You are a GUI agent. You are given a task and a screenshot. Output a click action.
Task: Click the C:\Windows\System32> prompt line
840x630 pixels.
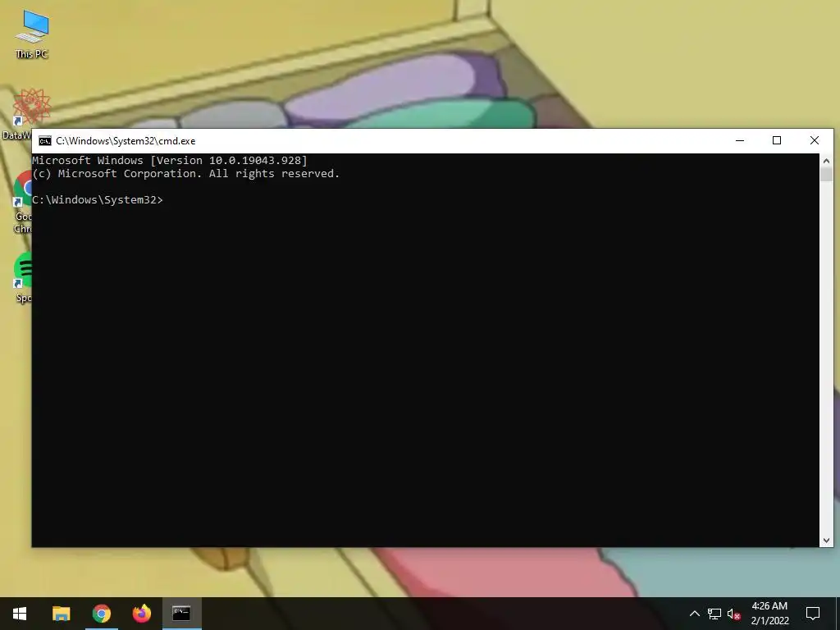(98, 200)
